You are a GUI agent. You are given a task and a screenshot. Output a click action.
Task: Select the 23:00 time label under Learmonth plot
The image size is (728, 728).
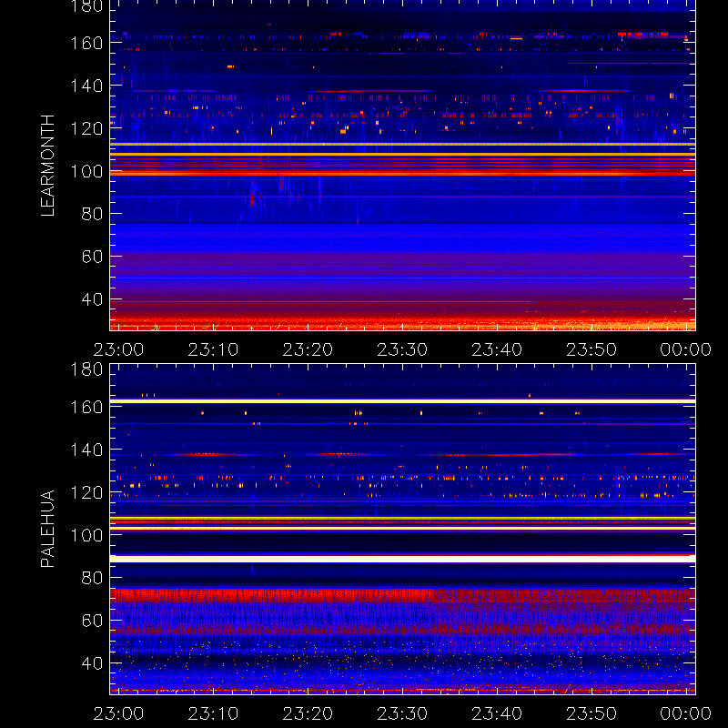pyautogui.click(x=118, y=349)
